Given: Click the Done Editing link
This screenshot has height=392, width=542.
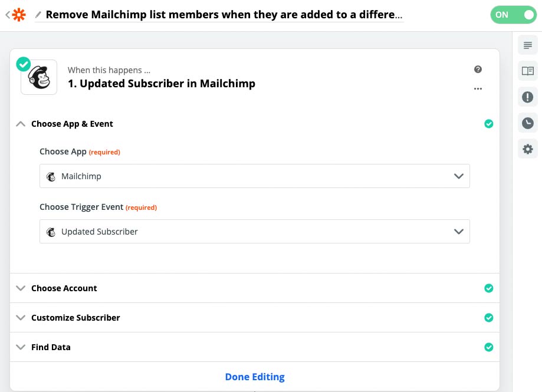Looking at the screenshot, I should pyautogui.click(x=255, y=377).
